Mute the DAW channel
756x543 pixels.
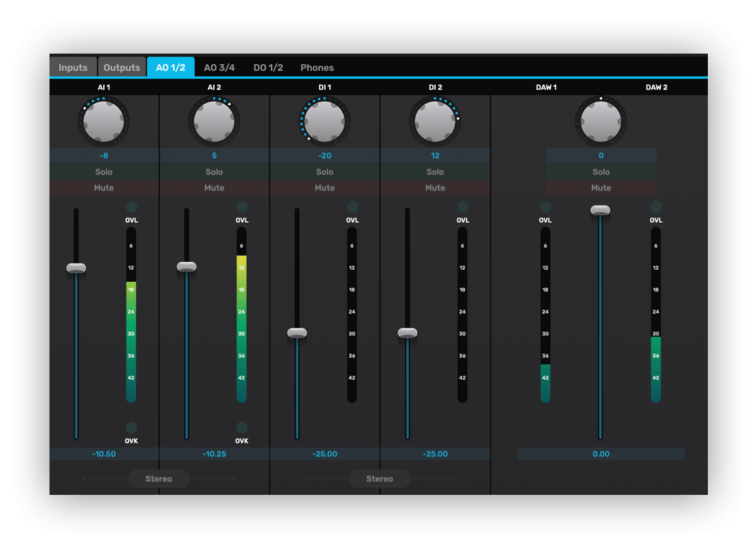pos(601,188)
